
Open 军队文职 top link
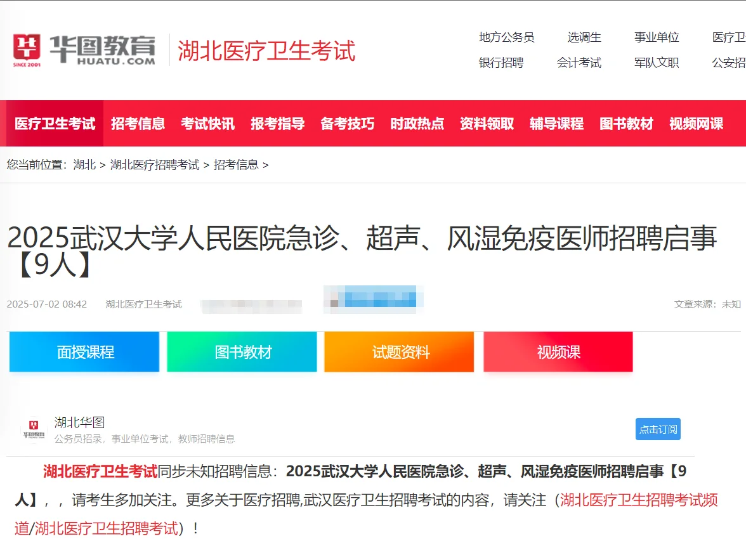(x=657, y=62)
